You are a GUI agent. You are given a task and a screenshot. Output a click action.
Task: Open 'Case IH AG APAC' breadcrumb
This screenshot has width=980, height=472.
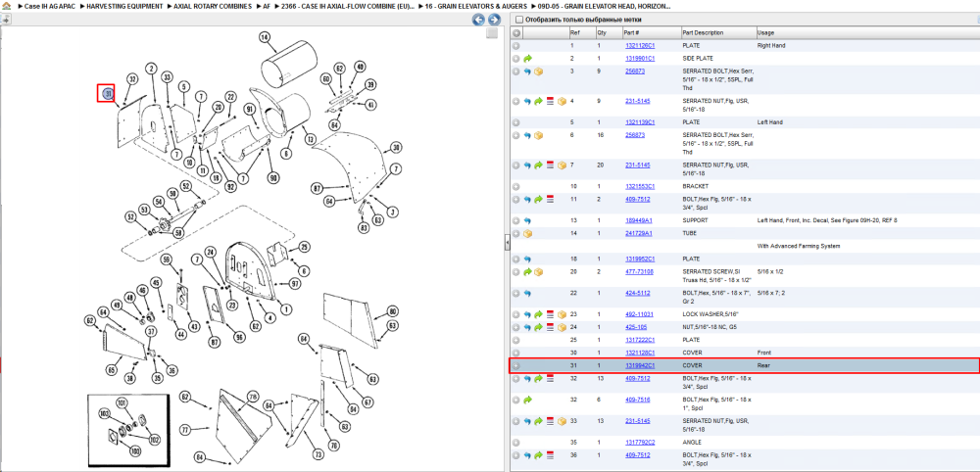49,6
